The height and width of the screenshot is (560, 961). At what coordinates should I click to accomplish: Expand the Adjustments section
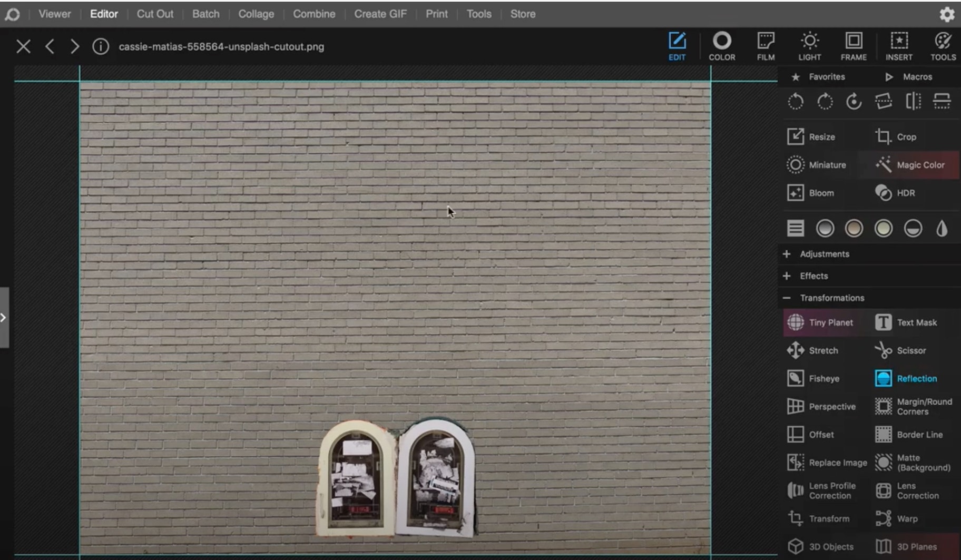[x=824, y=254]
